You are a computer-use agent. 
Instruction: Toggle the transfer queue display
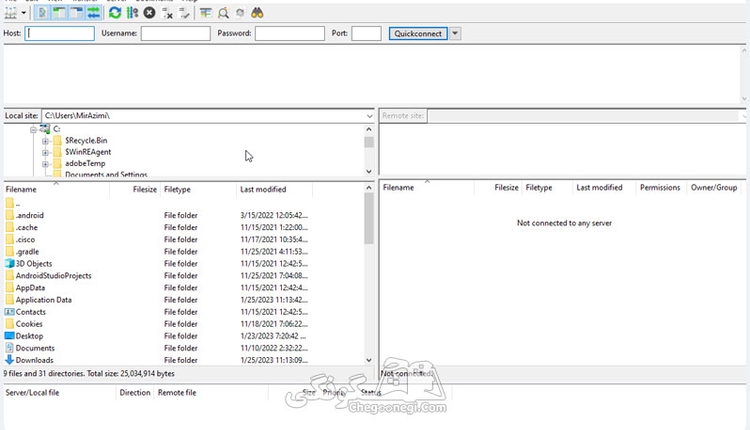[94, 13]
